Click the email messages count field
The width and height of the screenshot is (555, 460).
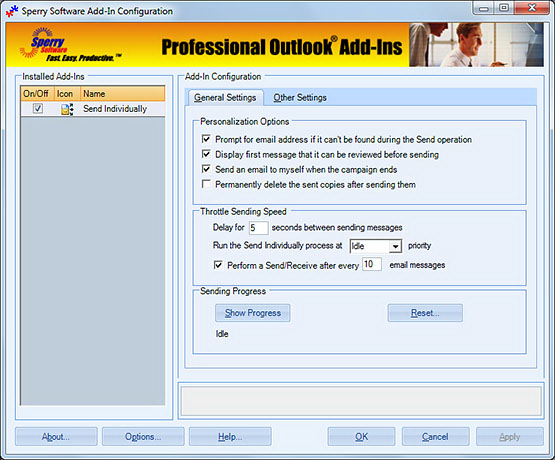372,264
